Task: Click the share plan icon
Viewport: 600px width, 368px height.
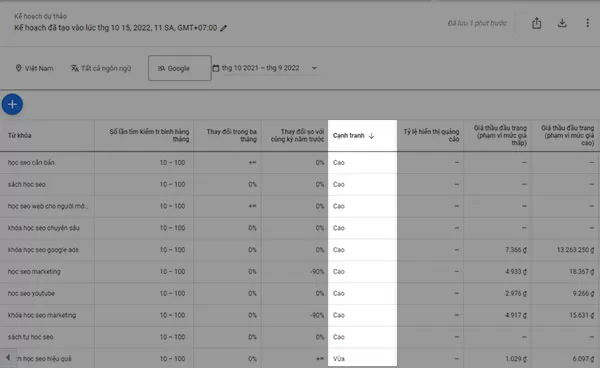Action: pos(536,23)
